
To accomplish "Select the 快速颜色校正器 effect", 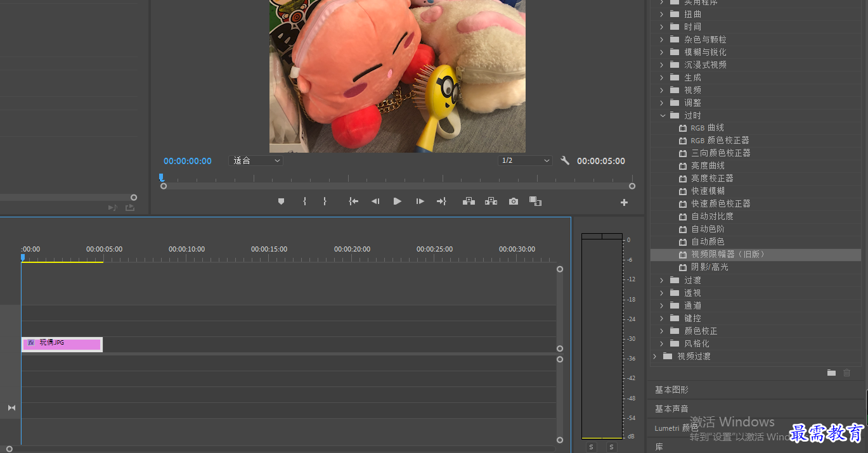I will 720,204.
